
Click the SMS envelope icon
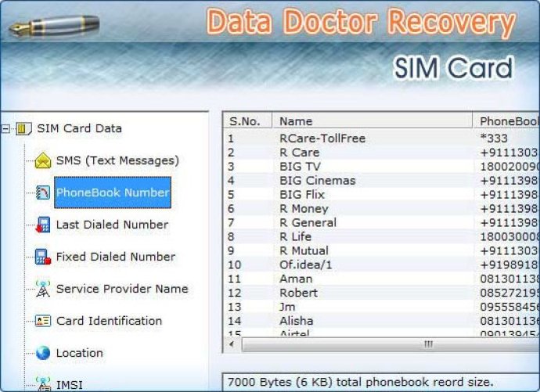pyautogui.click(x=43, y=160)
